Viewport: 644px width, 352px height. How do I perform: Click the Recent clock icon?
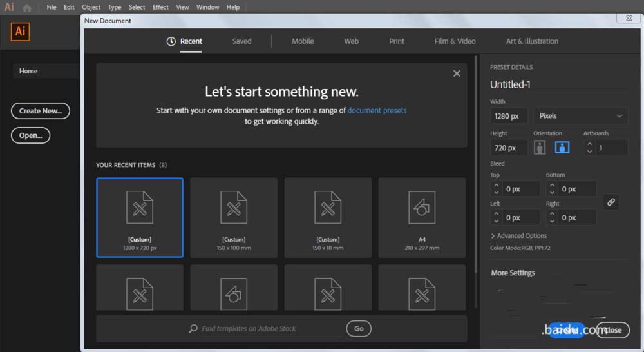pyautogui.click(x=171, y=41)
